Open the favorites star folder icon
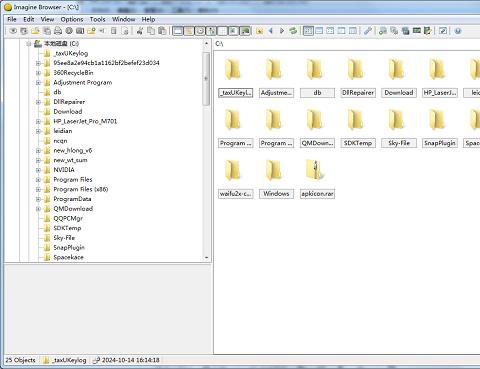Screen dimensions: 480x369 (x=260, y=31)
